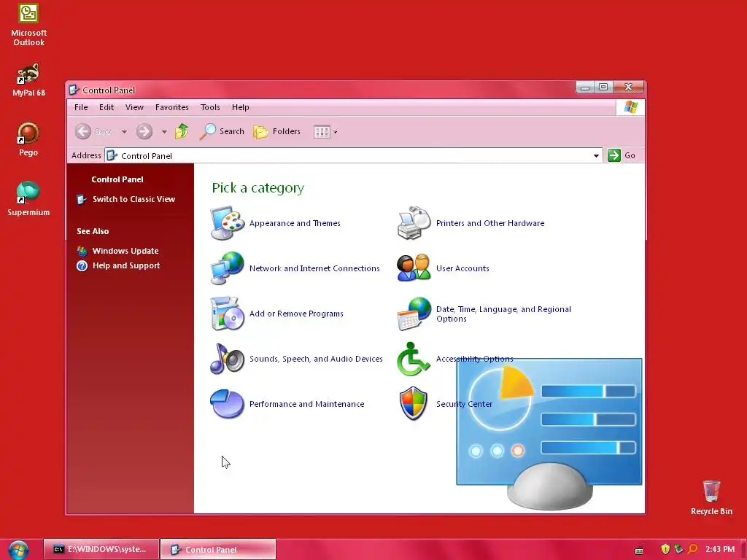Click the Add or Remove Programs icon
This screenshot has width=747, height=560.
[228, 314]
